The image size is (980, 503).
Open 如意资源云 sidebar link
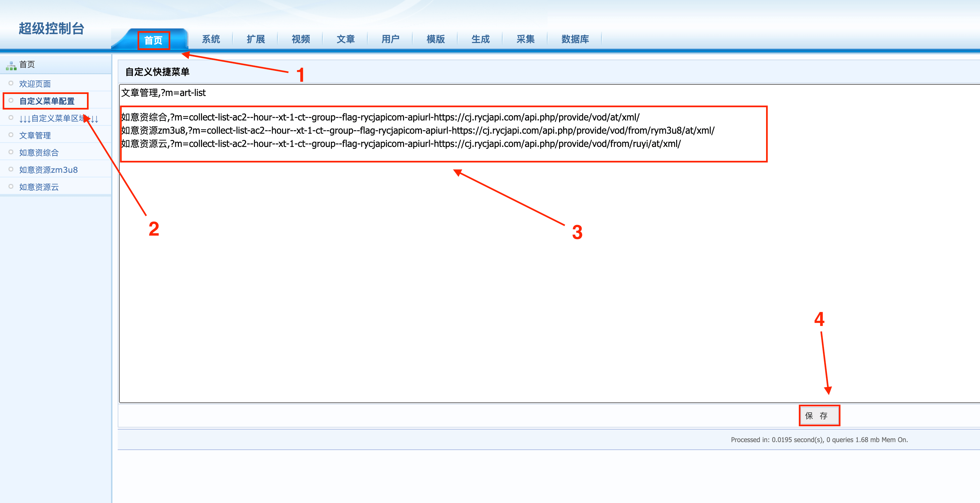[39, 187]
